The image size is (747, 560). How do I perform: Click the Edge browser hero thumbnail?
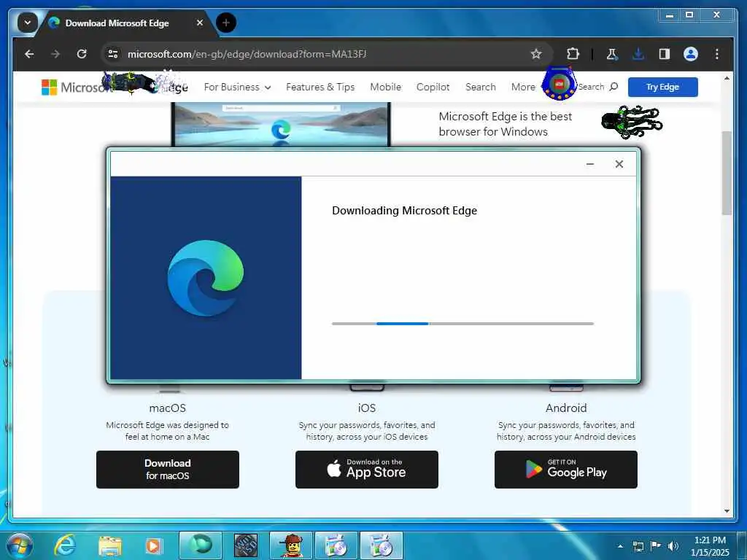281,124
